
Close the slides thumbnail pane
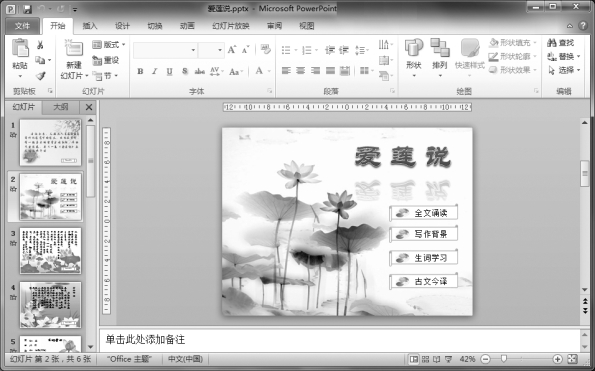click(x=89, y=107)
